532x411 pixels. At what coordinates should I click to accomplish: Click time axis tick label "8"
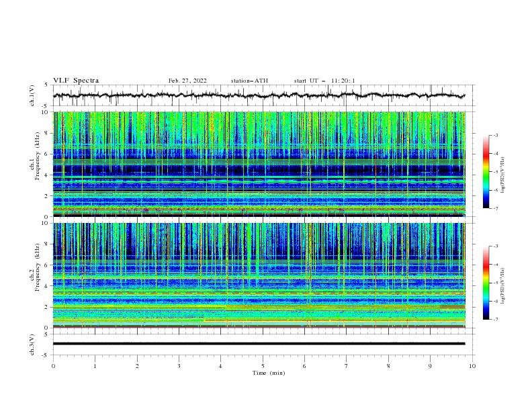click(388, 366)
